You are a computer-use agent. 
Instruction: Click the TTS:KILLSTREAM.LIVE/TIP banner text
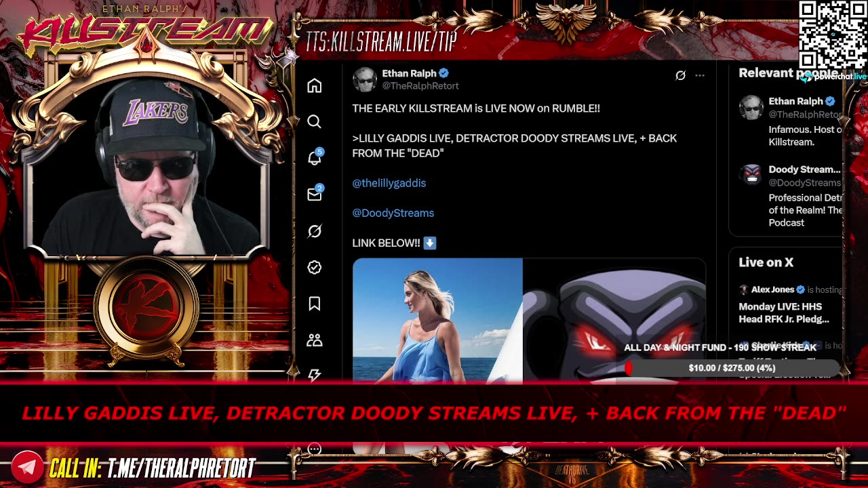pos(381,42)
